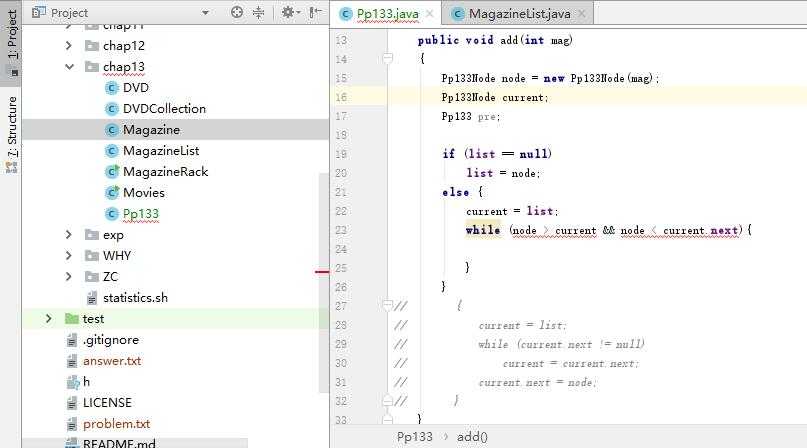Image resolution: width=807 pixels, height=448 pixels.
Task: Click the Pp133.java tab class icon
Action: [346, 14]
